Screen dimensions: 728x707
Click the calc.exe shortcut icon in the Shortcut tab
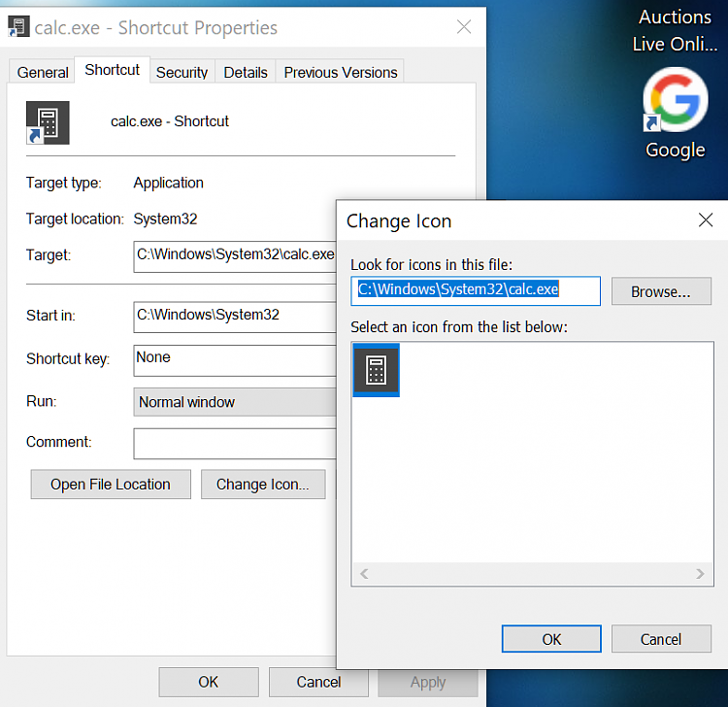(48, 122)
